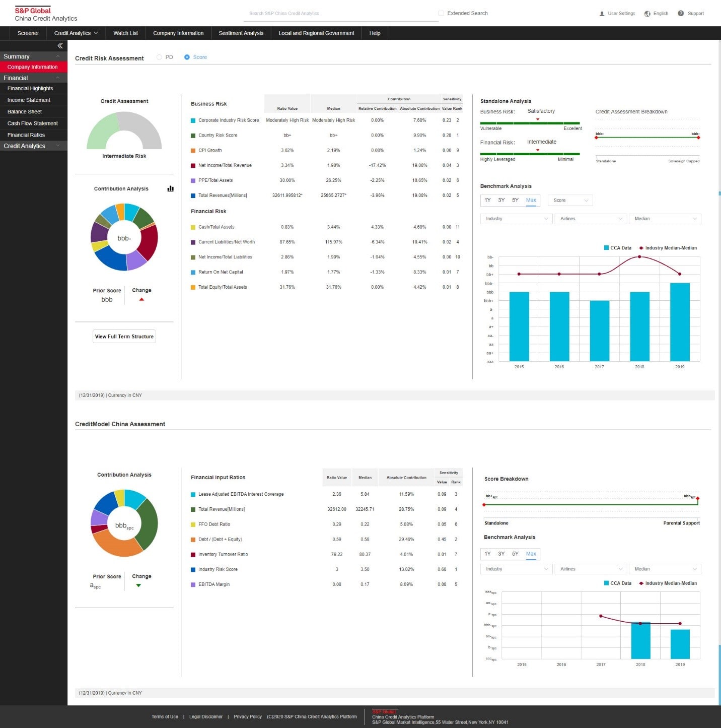Open the Score dropdown in Benchmark Analysis
This screenshot has width=721, height=728.
tap(570, 201)
